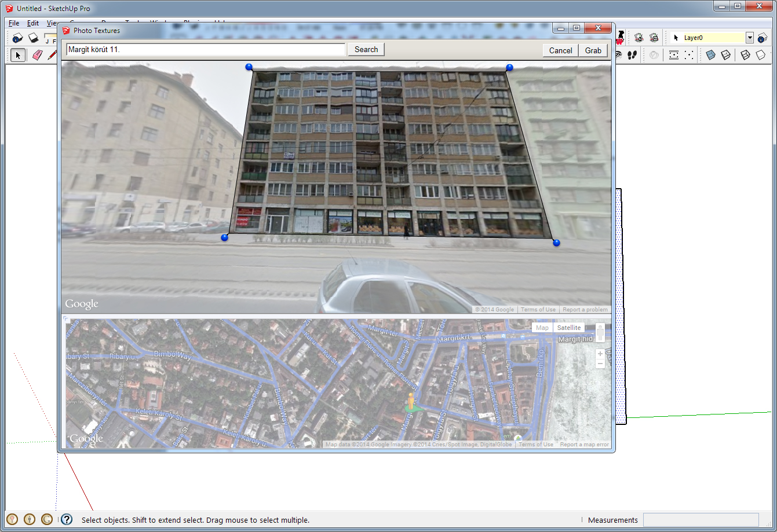Click the Layer0 layer name field
The image size is (777, 532).
click(x=713, y=38)
